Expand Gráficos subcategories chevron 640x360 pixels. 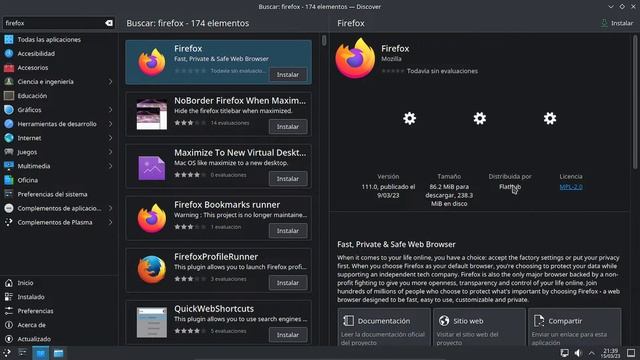click(x=110, y=110)
